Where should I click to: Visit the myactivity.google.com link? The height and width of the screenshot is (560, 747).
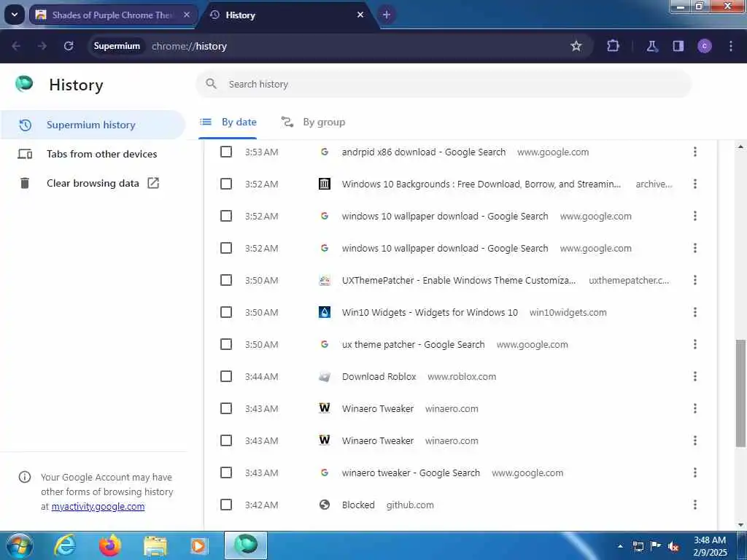[98, 506]
